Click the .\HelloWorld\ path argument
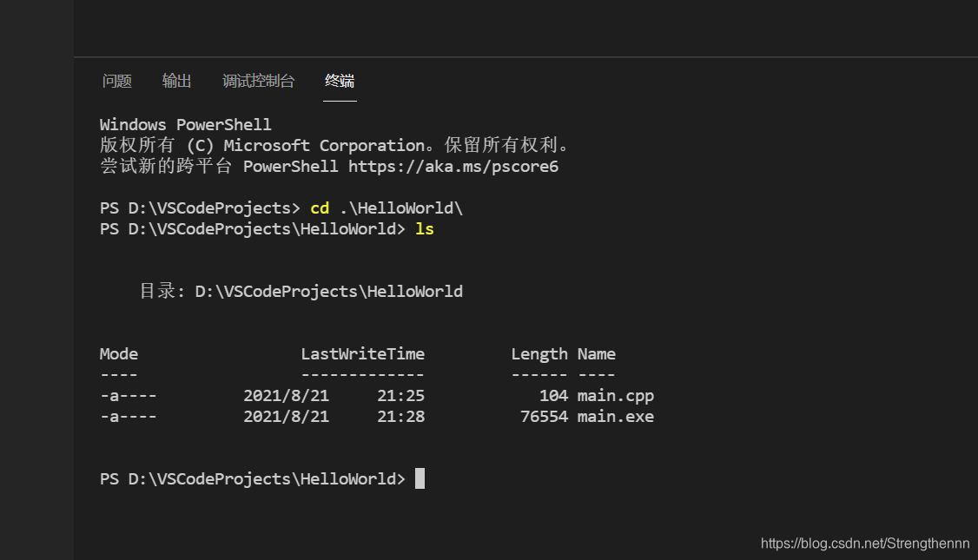The height and width of the screenshot is (560, 978). click(x=400, y=208)
